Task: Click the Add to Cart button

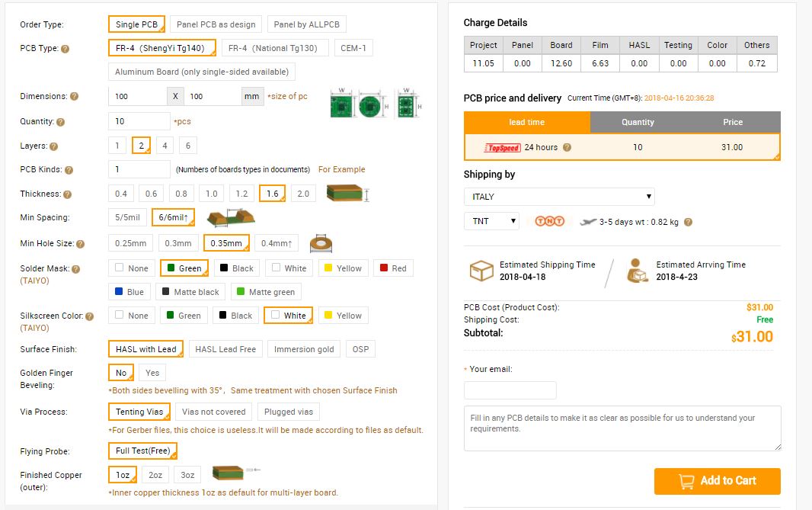Action: 717,480
